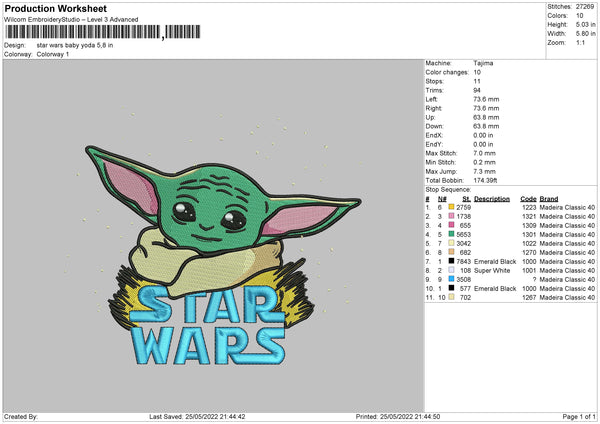The width and height of the screenshot is (600, 424).
Task: Select the Total Bobbin value 174.39ft
Action: (x=485, y=180)
